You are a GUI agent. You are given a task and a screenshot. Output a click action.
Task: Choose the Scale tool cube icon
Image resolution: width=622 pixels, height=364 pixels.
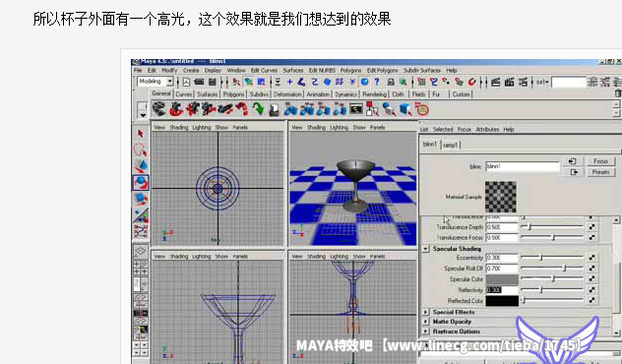(x=141, y=199)
